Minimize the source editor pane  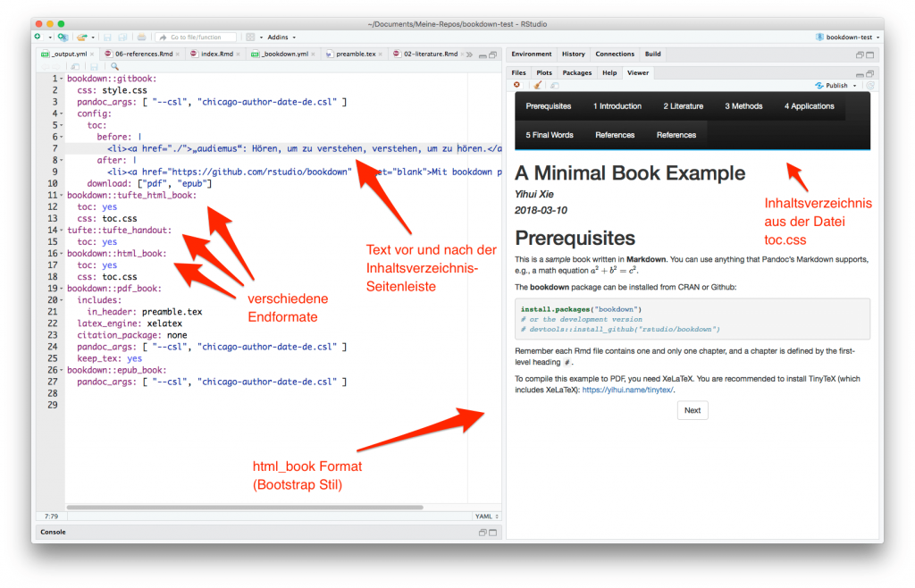[483, 55]
